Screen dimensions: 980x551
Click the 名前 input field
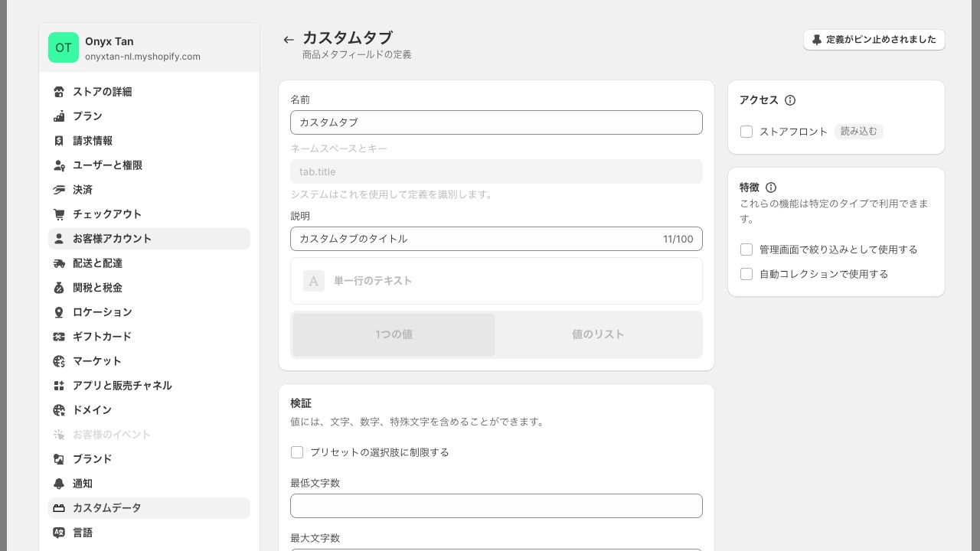pos(496,122)
